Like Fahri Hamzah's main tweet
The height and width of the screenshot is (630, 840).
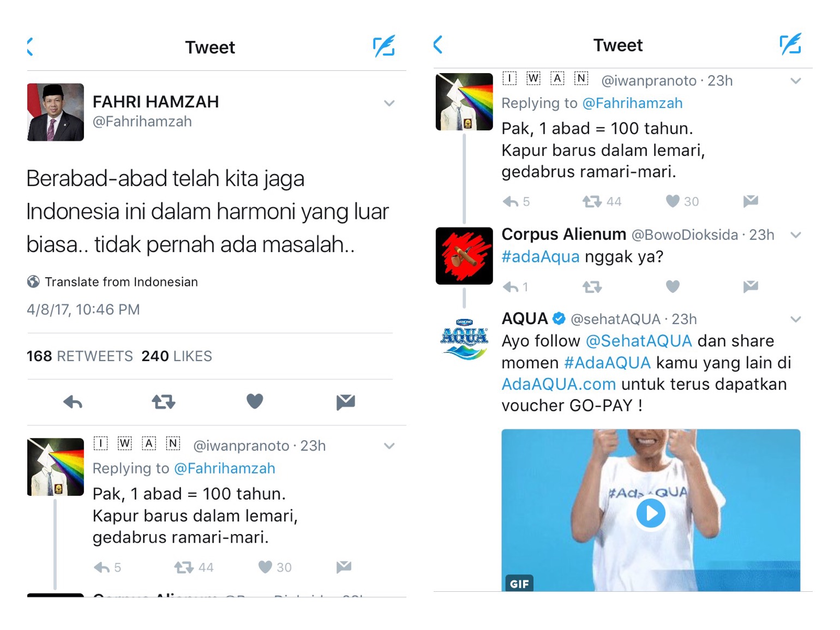click(255, 401)
